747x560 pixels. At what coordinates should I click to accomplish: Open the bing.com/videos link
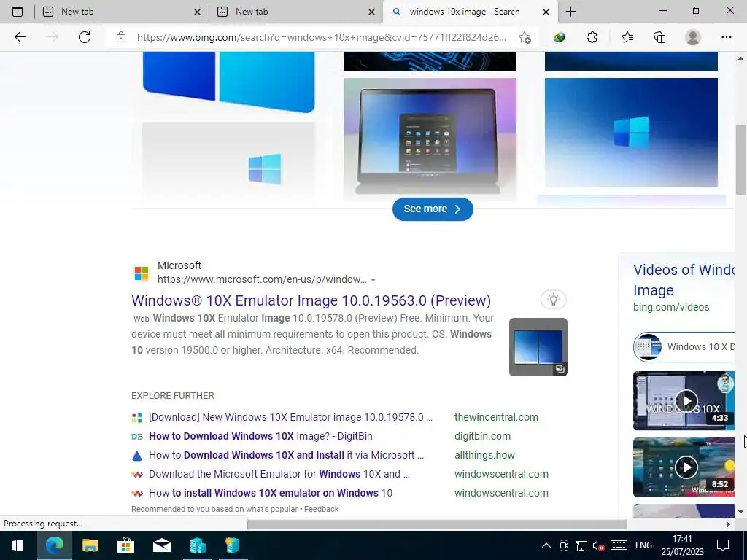click(x=671, y=307)
